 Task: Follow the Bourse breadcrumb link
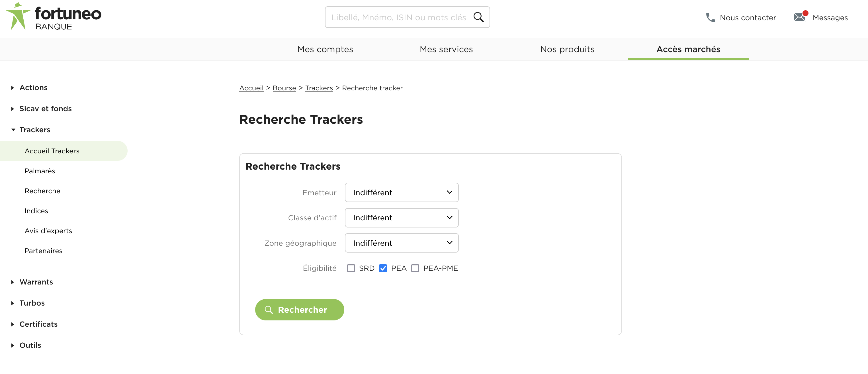(x=284, y=88)
